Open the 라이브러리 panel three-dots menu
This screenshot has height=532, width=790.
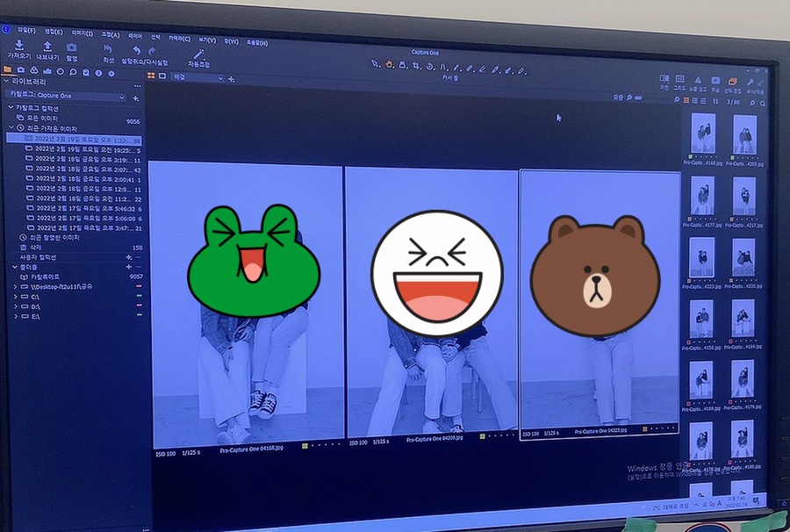pyautogui.click(x=137, y=86)
